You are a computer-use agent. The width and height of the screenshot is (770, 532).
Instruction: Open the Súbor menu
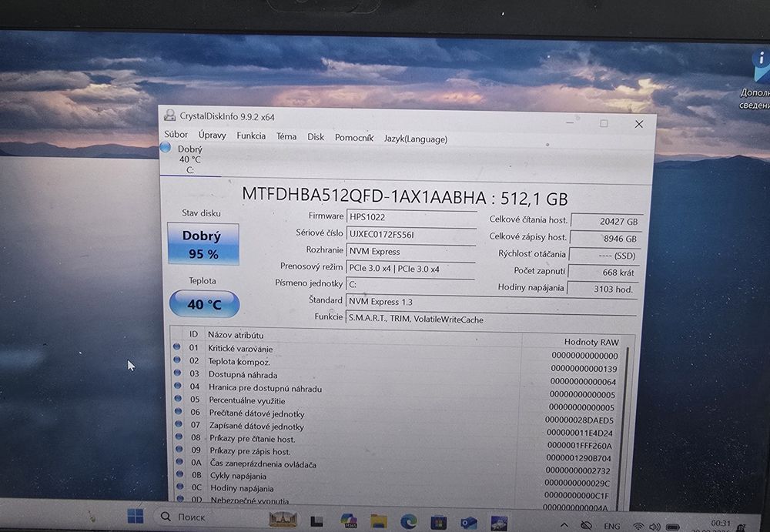[176, 134]
